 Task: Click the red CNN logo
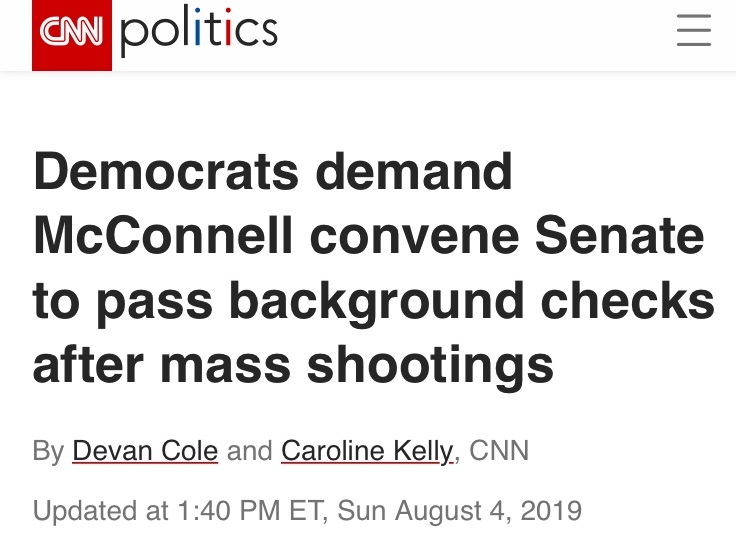pos(72,35)
